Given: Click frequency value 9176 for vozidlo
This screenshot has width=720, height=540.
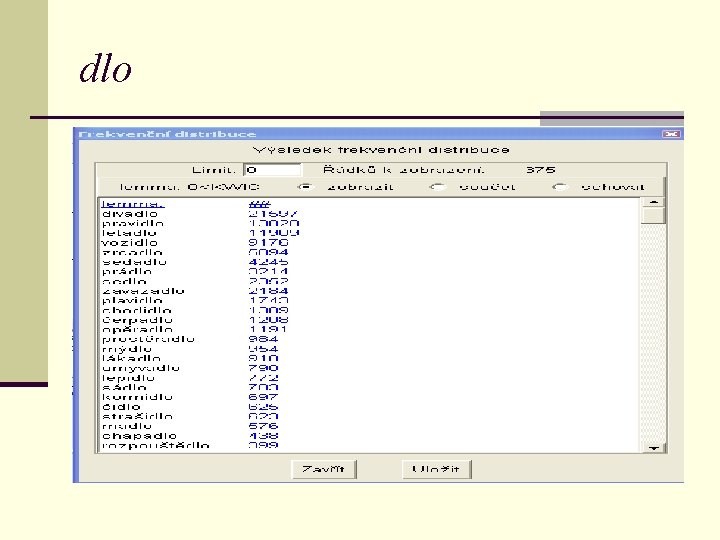Looking at the screenshot, I should point(269,243).
